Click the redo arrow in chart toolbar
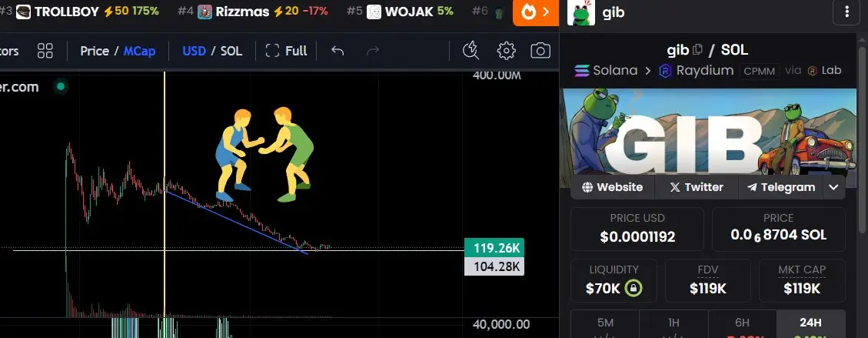Screen dimensions: 868x338 coord(373,51)
